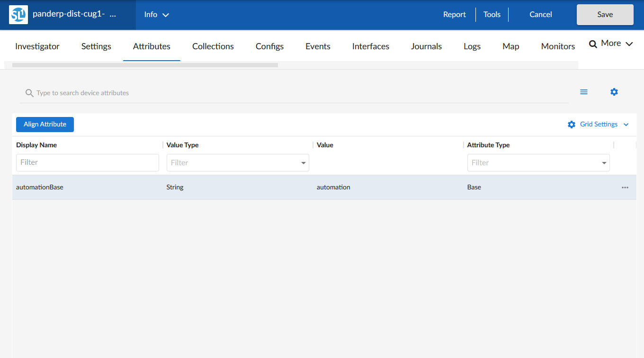Click the Grid Settings gear icon
Image resolution: width=644 pixels, height=358 pixels.
pyautogui.click(x=572, y=125)
